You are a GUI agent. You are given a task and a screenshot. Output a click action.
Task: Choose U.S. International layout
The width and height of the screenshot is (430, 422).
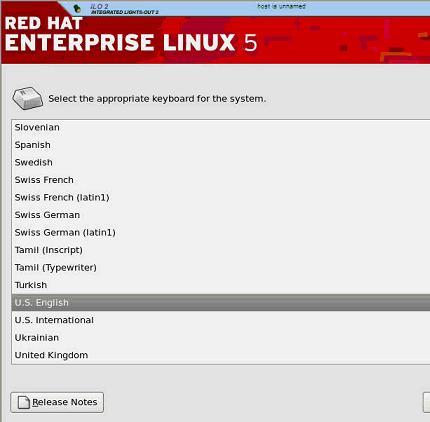point(221,320)
